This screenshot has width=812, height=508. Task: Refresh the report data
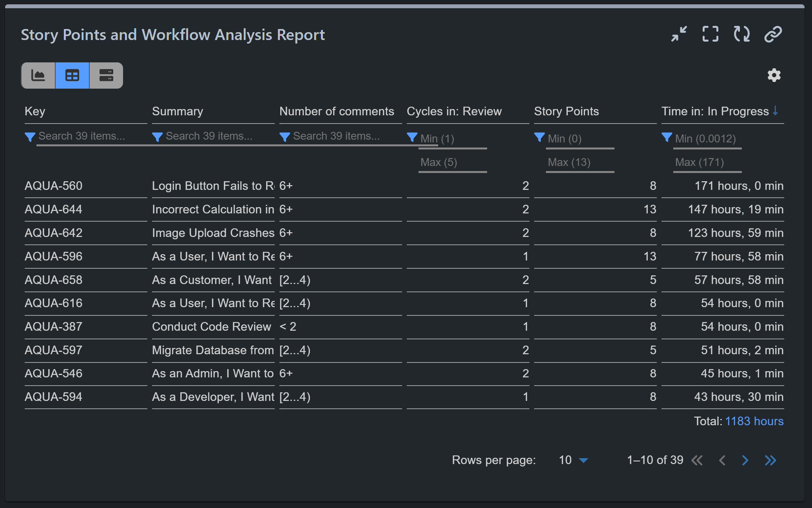pos(741,34)
